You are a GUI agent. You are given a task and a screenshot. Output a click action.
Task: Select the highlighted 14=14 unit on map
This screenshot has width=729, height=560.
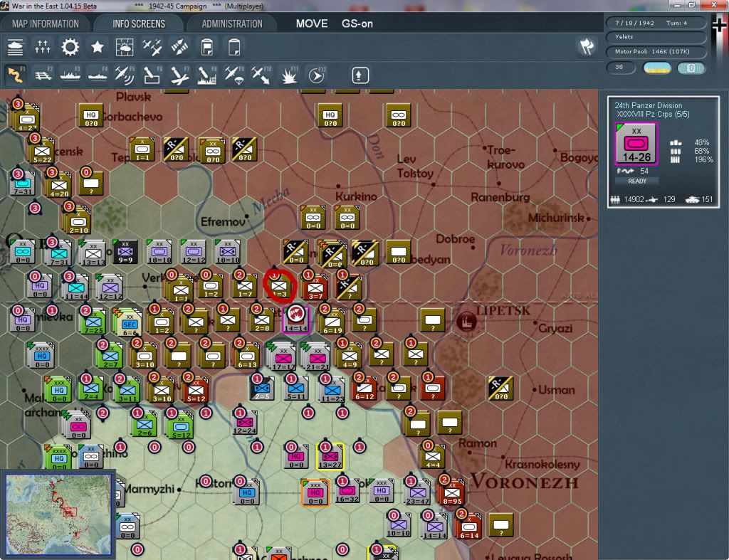[x=295, y=319]
